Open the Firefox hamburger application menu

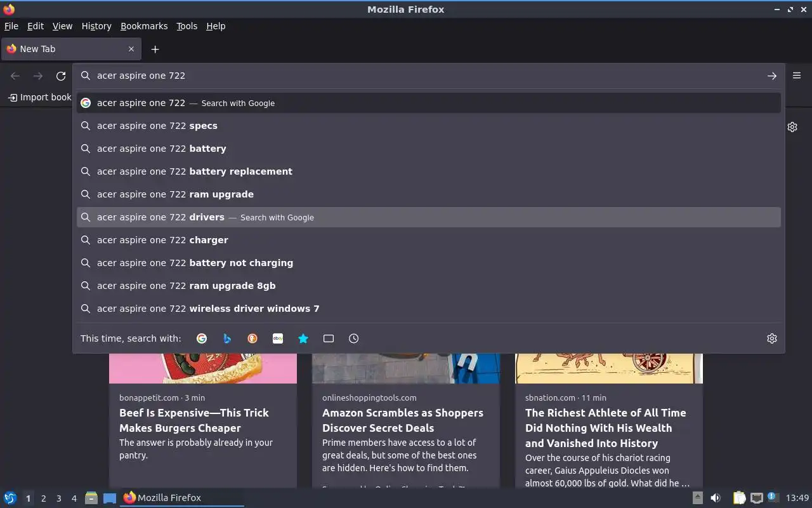[x=797, y=76]
